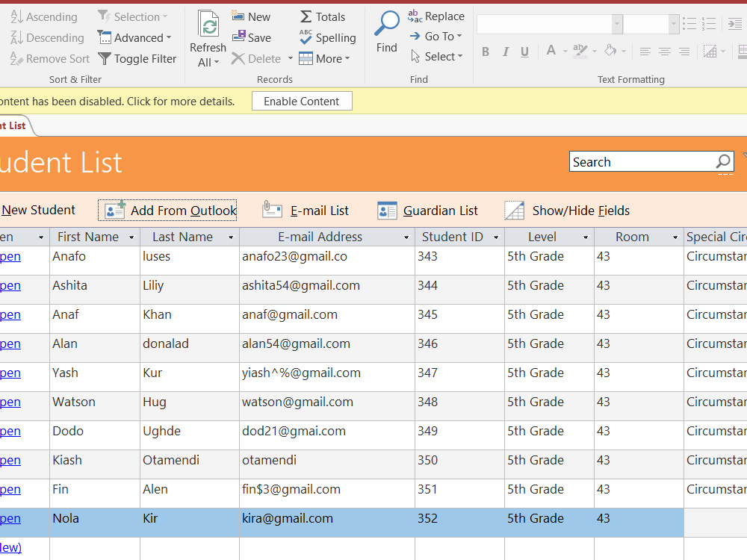Click the Show/Hide Fields grid icon
The image size is (747, 560).
point(515,211)
